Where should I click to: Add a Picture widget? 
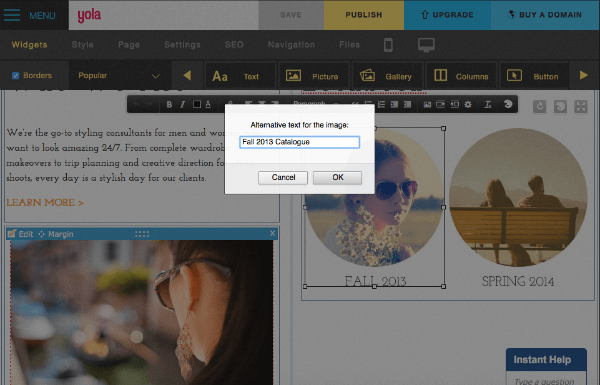314,76
